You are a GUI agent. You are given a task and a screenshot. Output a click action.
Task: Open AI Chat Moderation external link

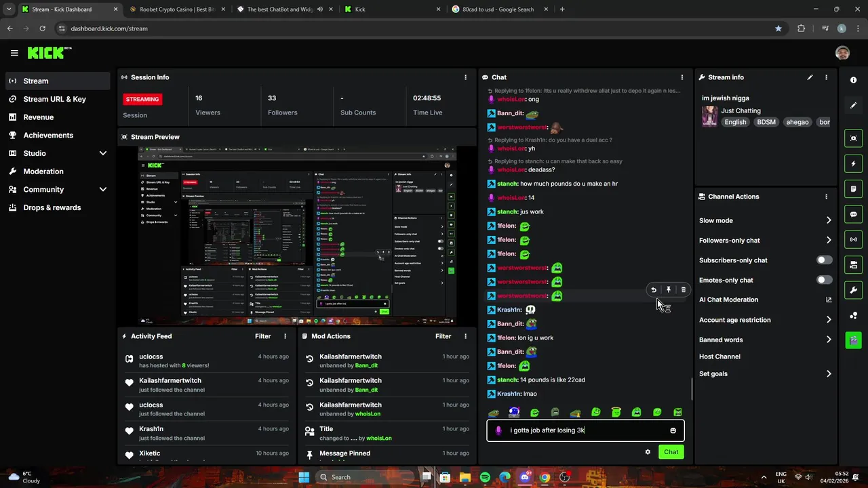829,300
